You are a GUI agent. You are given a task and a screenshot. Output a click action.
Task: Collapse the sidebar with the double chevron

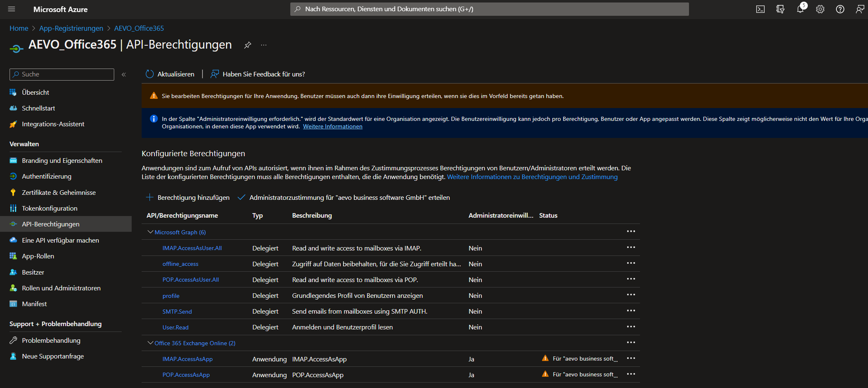[x=124, y=74]
